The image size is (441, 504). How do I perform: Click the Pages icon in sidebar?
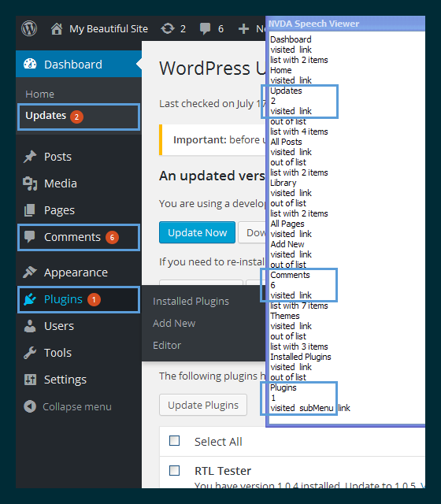click(30, 210)
